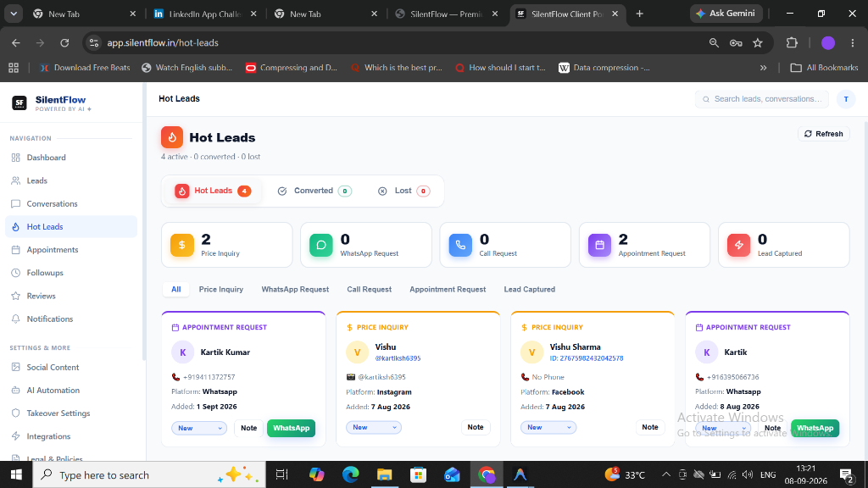The image size is (868, 488).
Task: Click phone number +916395066736
Action: click(x=733, y=377)
